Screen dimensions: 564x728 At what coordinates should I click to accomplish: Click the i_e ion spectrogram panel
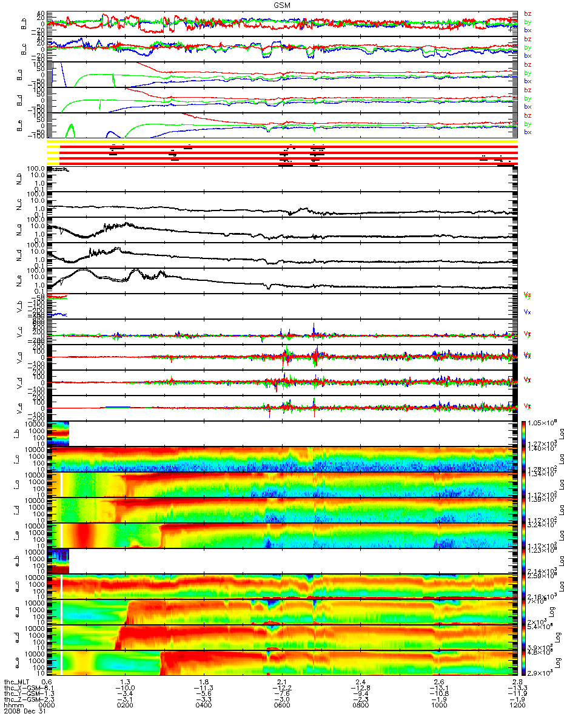point(281,534)
